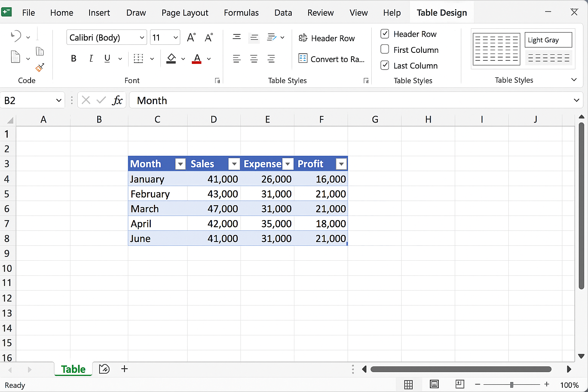Select the Table sheet tab
The height and width of the screenshot is (392, 588).
[73, 369]
